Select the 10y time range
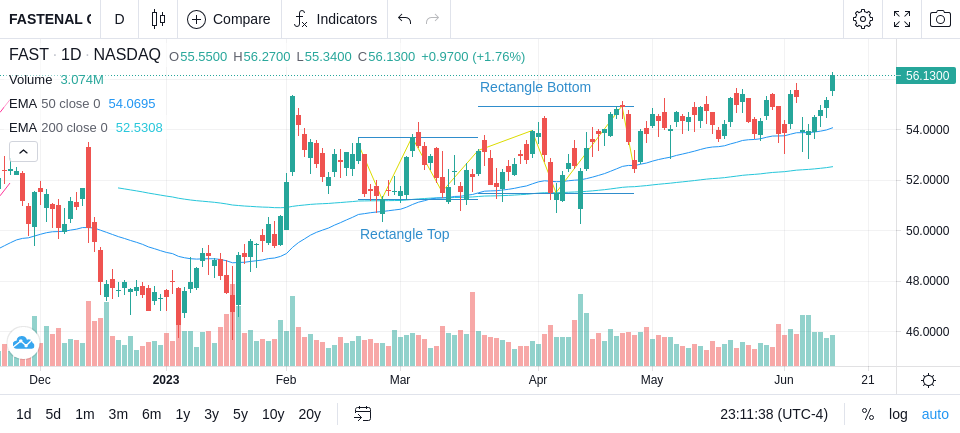Screen dimensions: 960x433 pyautogui.click(x=273, y=414)
